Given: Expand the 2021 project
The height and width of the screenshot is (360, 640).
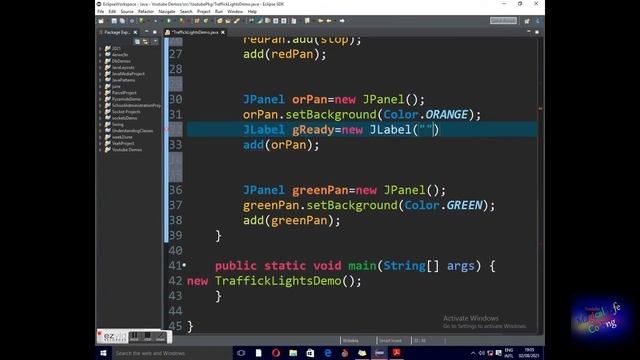Looking at the screenshot, I should (x=100, y=48).
